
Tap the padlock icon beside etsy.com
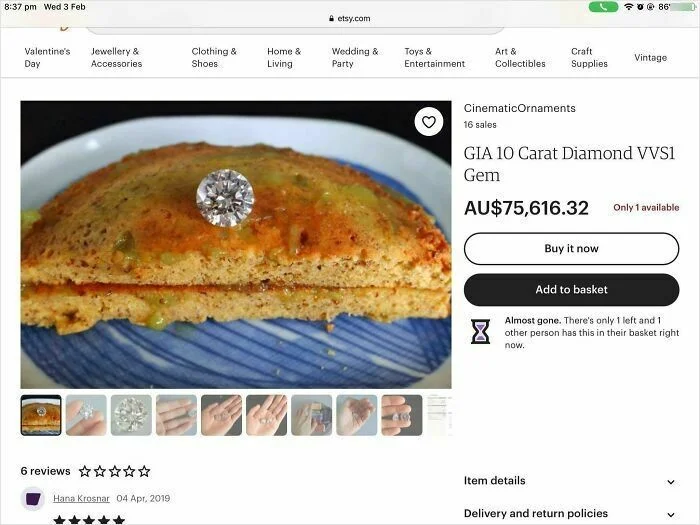[331, 18]
